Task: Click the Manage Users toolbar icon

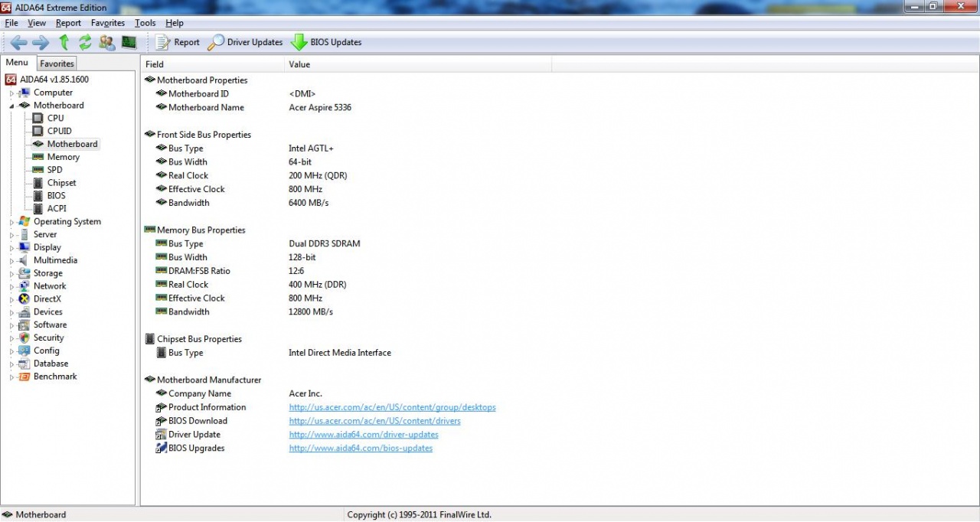Action: [107, 42]
